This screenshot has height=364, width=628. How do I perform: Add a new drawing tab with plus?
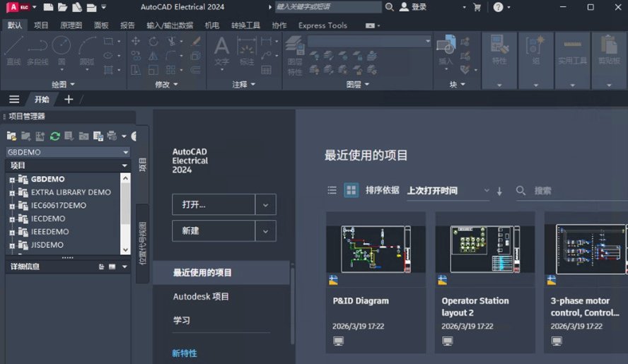(69, 99)
